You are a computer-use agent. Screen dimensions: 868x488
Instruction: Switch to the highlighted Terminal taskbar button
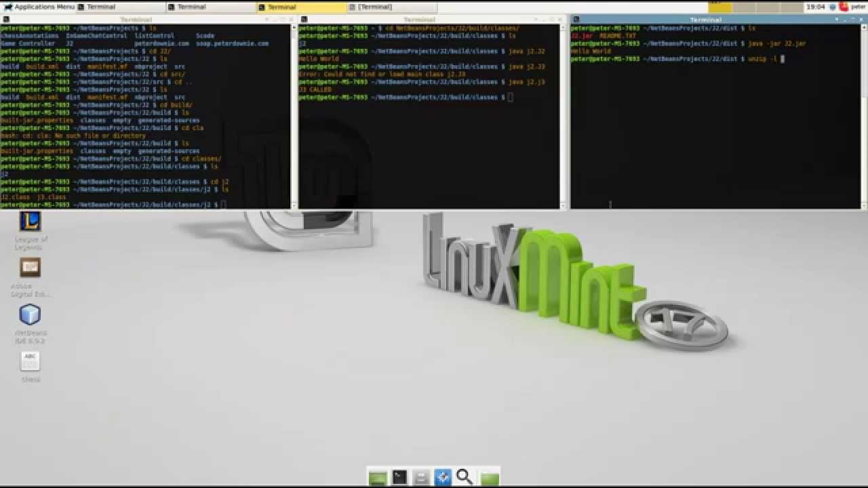pos(302,7)
